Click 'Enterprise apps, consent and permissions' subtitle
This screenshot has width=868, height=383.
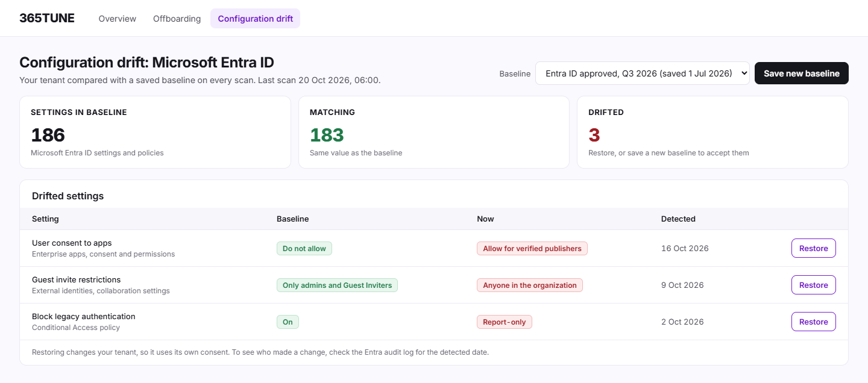[x=104, y=254]
